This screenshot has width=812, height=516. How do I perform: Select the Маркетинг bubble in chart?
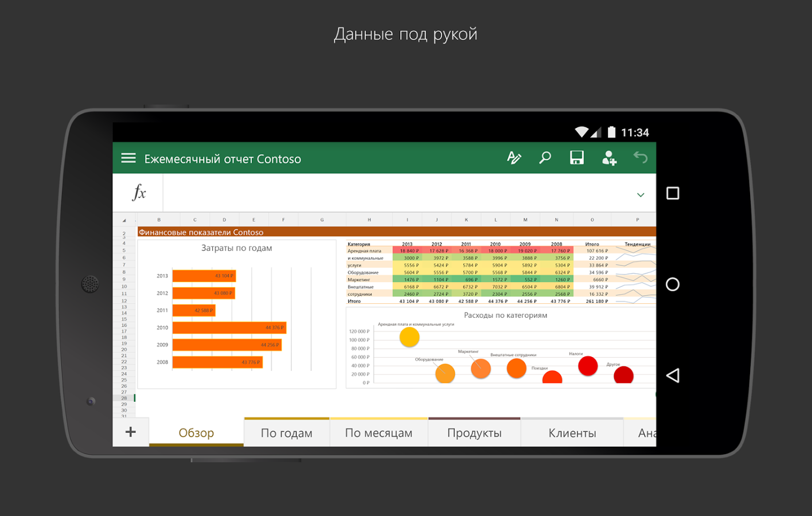coord(481,369)
